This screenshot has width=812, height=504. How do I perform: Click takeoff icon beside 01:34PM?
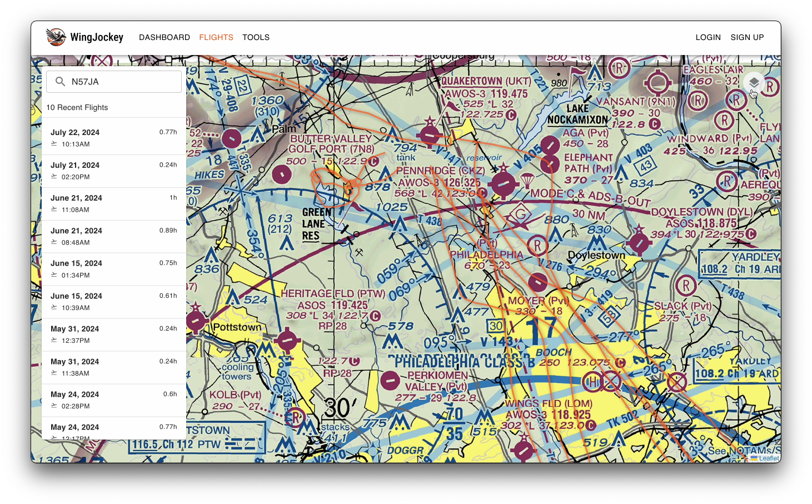pos(54,275)
